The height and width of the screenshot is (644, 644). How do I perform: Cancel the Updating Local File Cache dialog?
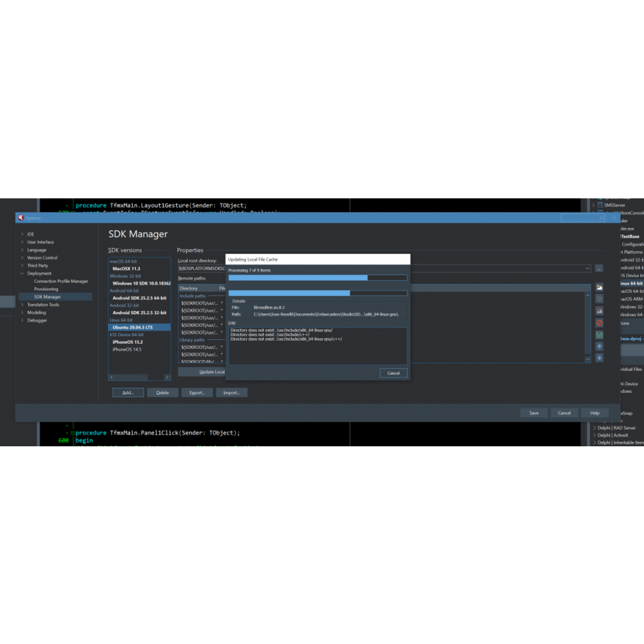coord(393,373)
